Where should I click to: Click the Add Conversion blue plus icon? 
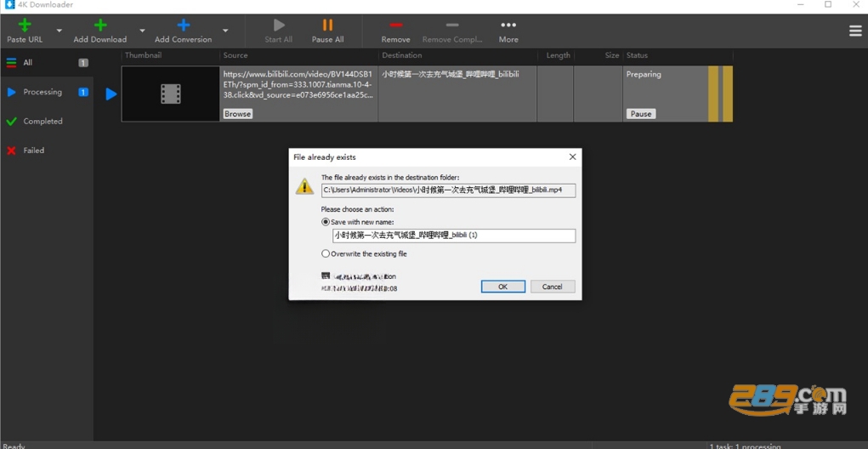(184, 25)
